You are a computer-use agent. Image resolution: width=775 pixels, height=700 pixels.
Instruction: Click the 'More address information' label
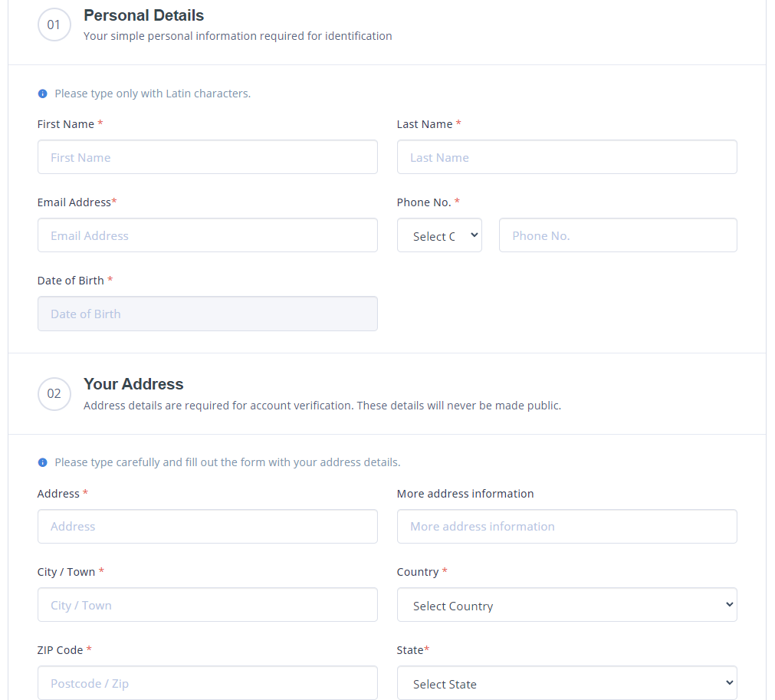[x=465, y=493]
